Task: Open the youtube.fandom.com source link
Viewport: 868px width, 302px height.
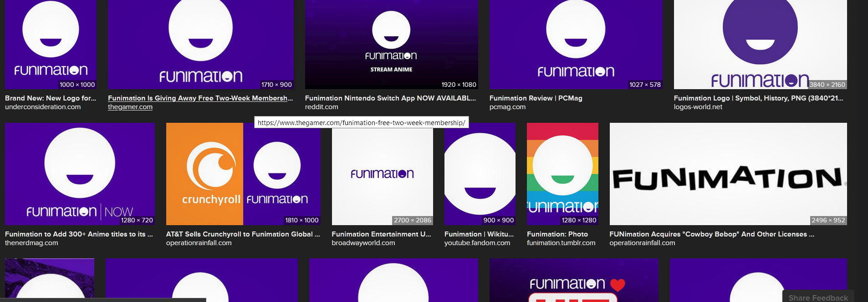Action: (x=477, y=243)
